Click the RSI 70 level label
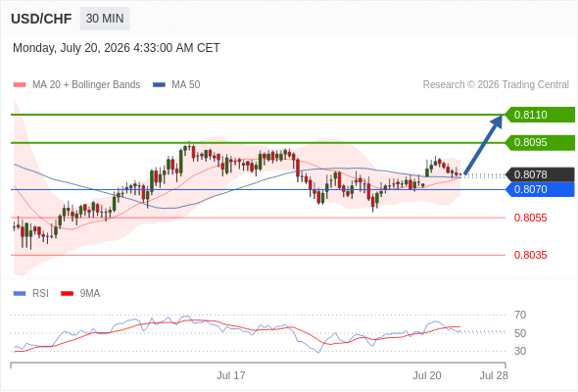 pyautogui.click(x=520, y=315)
